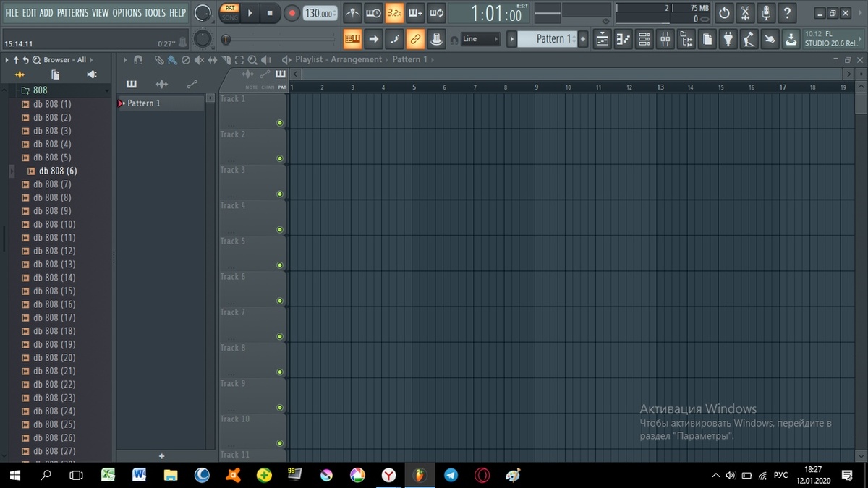Viewport: 868px width, 488px height.
Task: Open the TOOLS menu
Action: [x=155, y=13]
